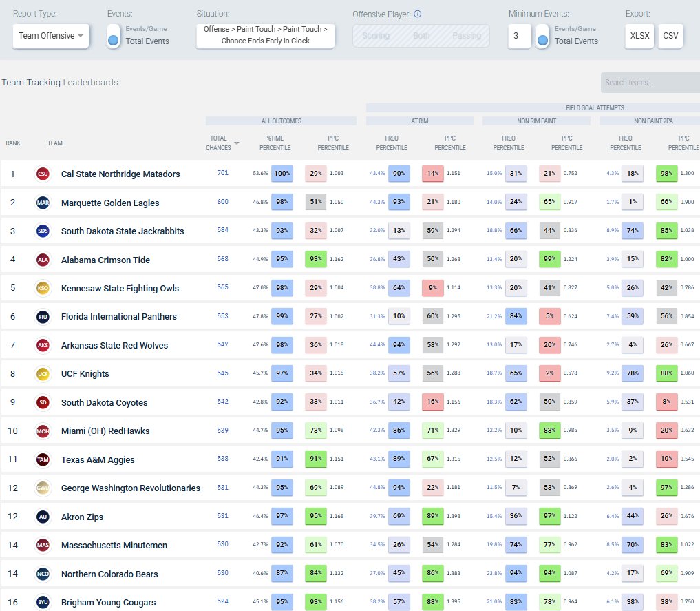Viewport: 700px width, 611px height.
Task: Sort by Rank column header
Action: 13,143
